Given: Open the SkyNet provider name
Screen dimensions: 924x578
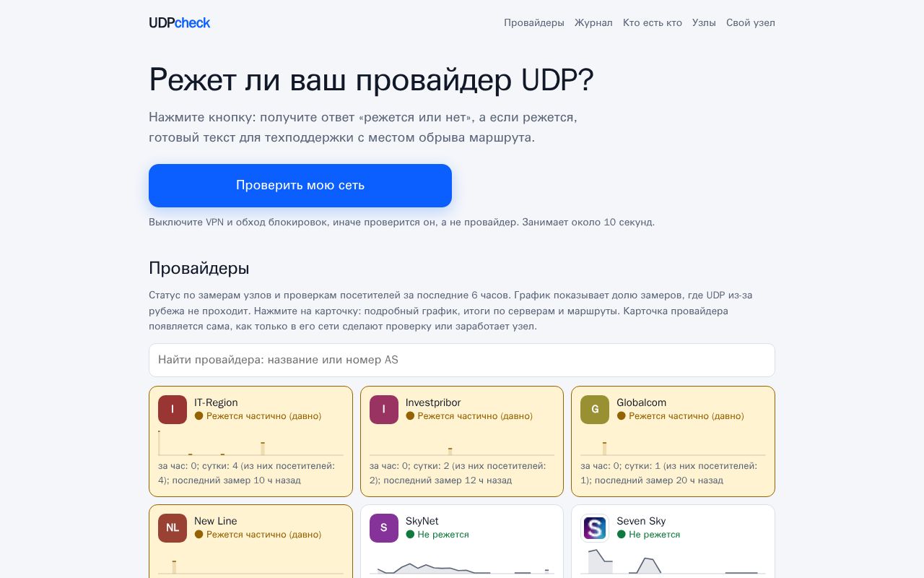Looking at the screenshot, I should tap(422, 521).
